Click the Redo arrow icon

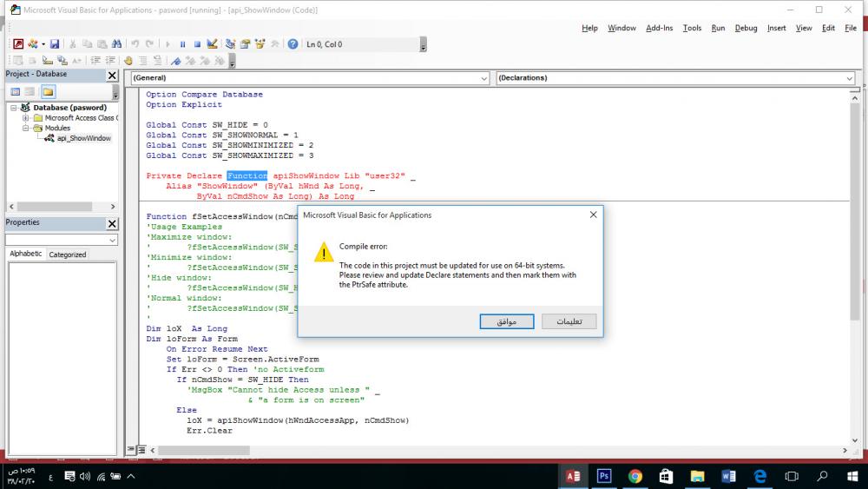(149, 43)
